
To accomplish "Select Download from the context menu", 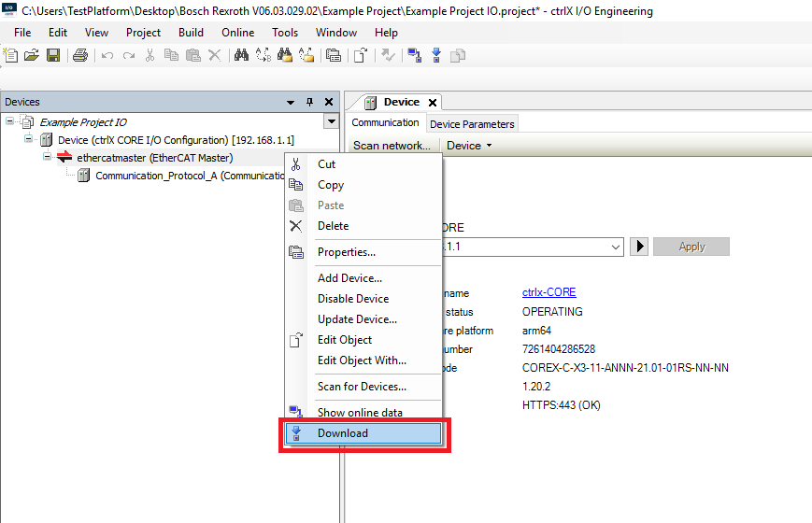I will pyautogui.click(x=343, y=433).
